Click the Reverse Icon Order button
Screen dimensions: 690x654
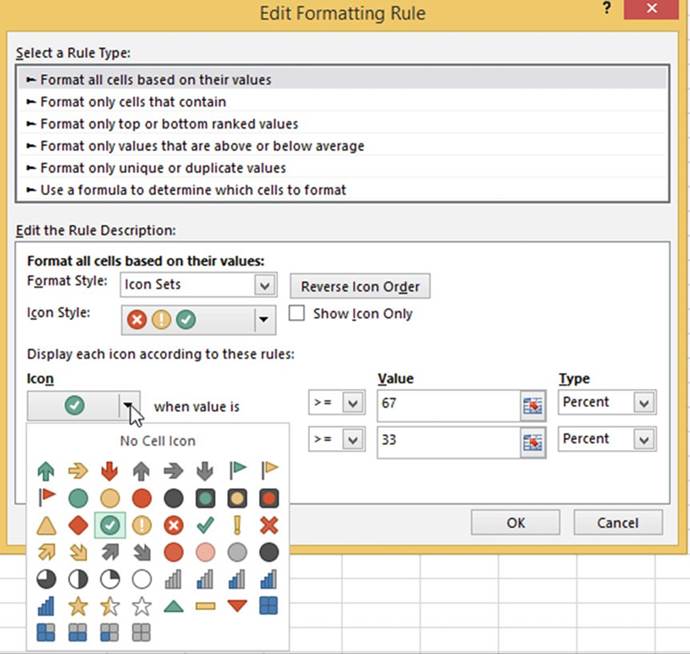(360, 286)
